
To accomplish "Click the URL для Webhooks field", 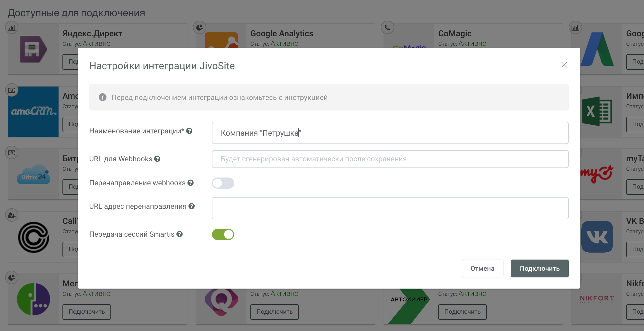I will 390,159.
